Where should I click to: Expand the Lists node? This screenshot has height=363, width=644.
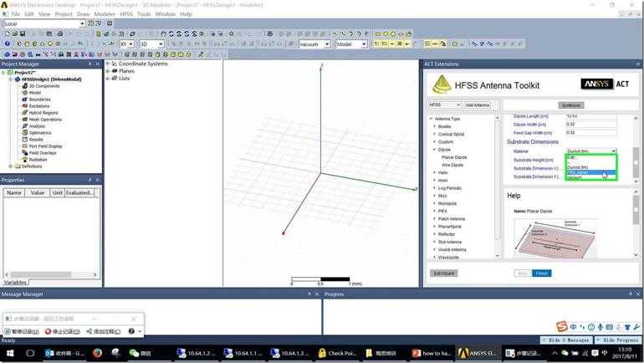click(108, 78)
